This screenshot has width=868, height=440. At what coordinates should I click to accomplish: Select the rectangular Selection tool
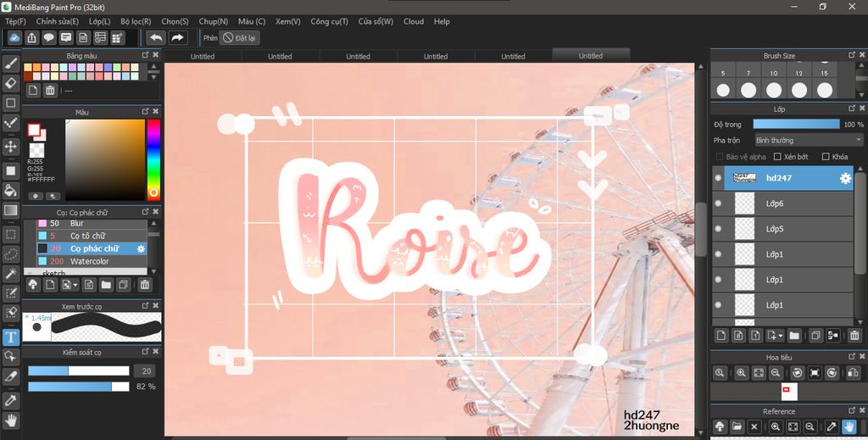tap(10, 234)
